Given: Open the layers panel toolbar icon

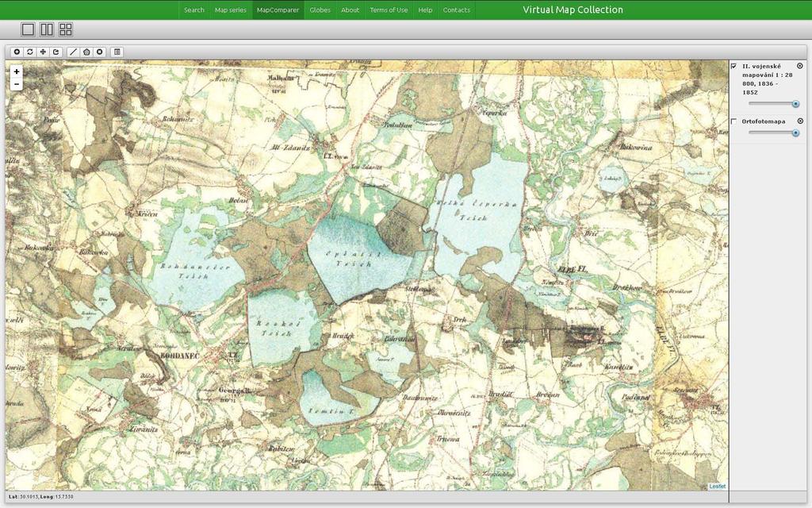Looking at the screenshot, I should point(117,52).
